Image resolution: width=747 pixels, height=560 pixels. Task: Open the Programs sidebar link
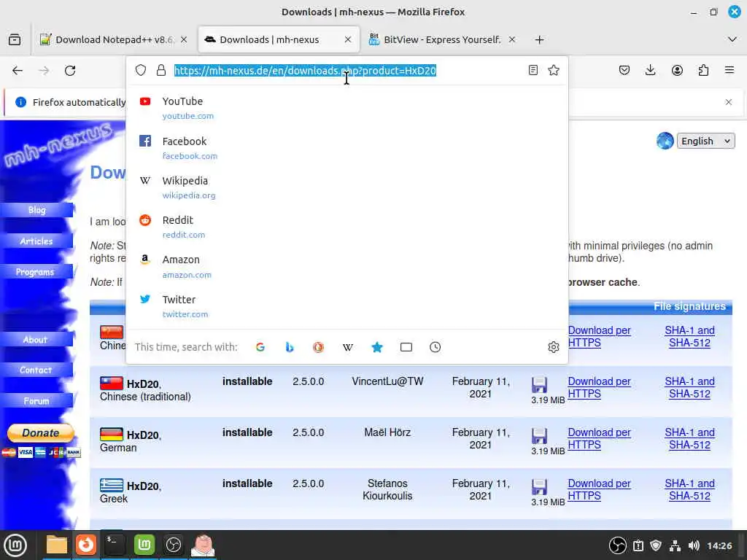tap(36, 272)
